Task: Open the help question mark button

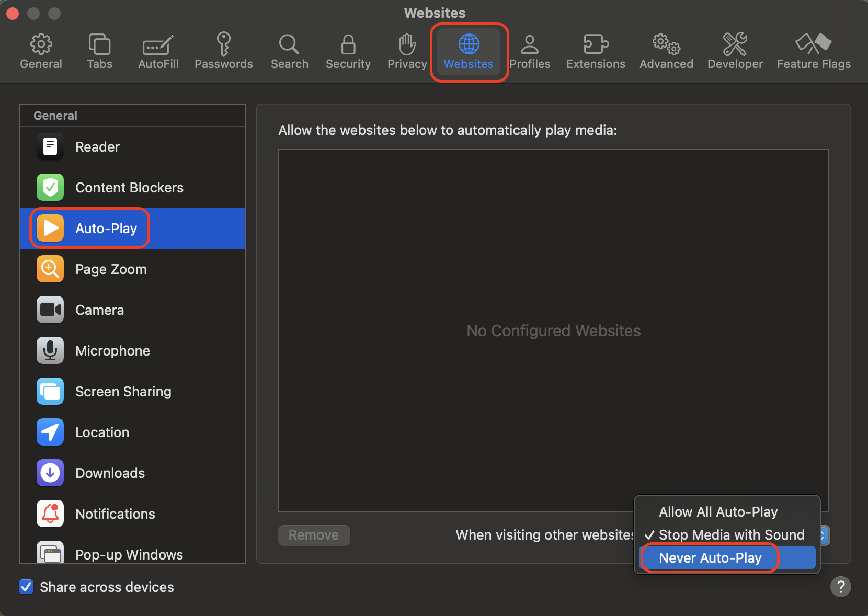Action: click(840, 587)
